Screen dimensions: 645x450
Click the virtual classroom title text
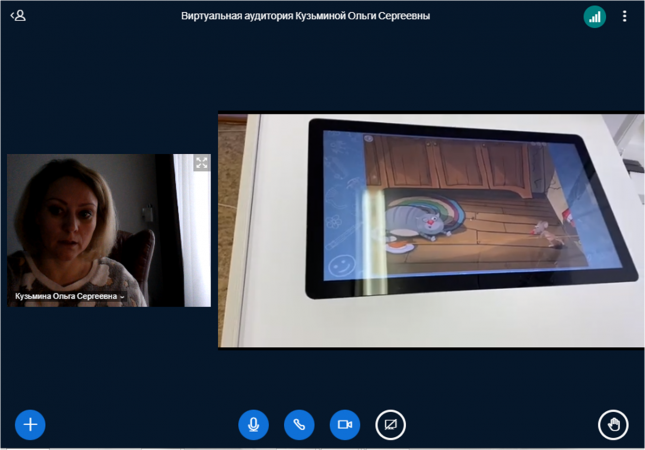pos(306,16)
